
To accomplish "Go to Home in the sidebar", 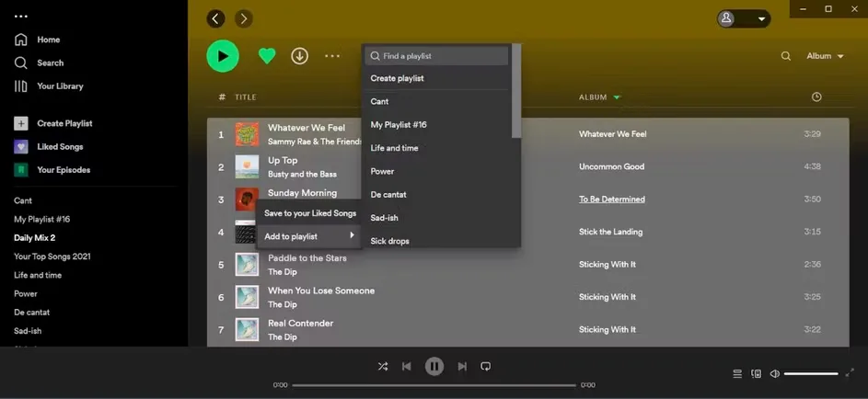I will (37, 40).
